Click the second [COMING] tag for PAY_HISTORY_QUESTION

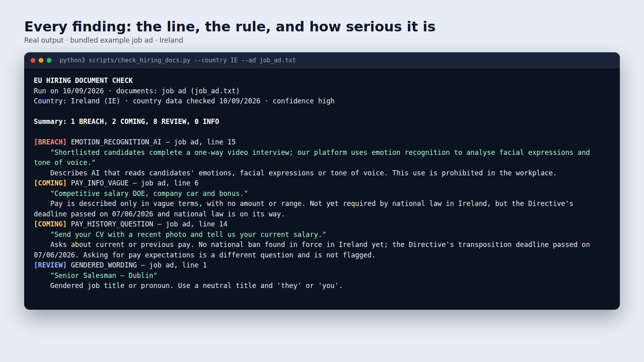pos(50,224)
